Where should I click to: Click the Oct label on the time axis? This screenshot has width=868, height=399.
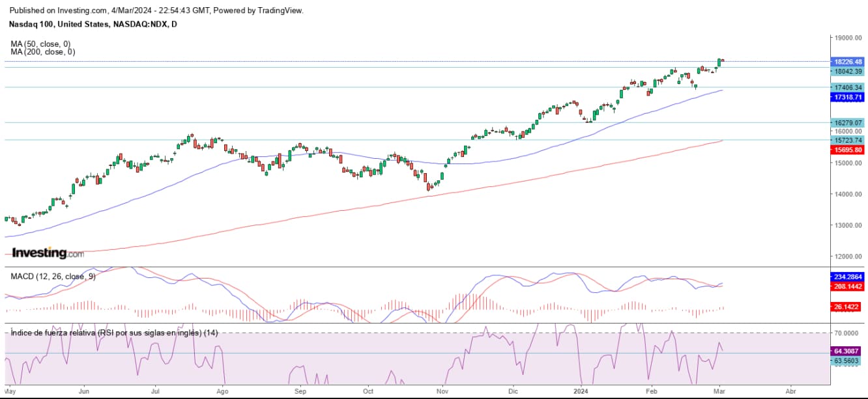(368, 392)
